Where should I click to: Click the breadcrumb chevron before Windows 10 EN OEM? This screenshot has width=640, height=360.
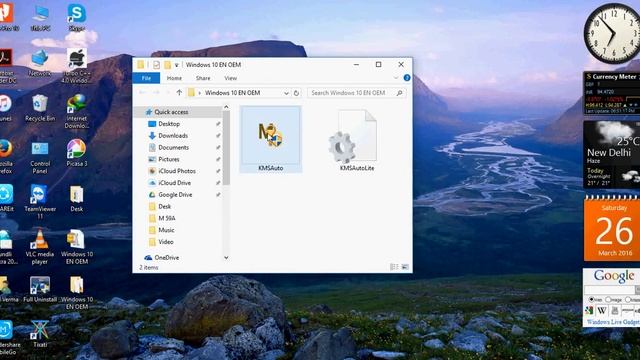(x=200, y=93)
